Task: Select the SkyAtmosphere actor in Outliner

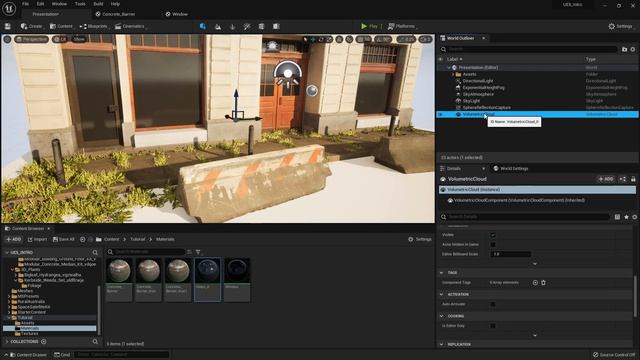Action: pos(478,94)
